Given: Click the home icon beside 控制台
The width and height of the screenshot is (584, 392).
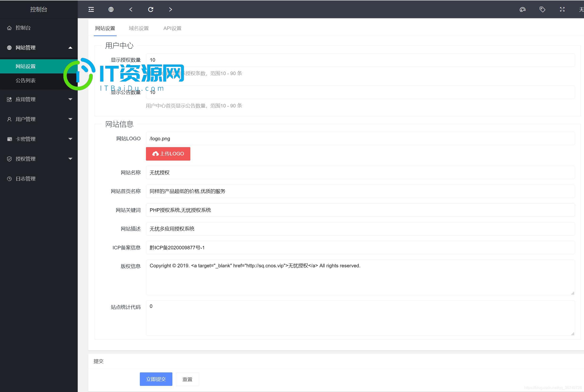Looking at the screenshot, I should 9,28.
